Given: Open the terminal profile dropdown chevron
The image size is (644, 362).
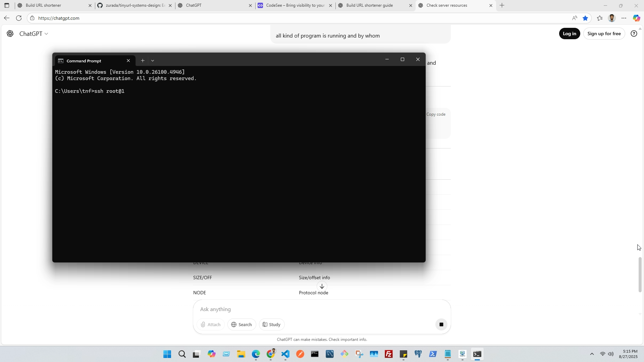Looking at the screenshot, I should [153, 61].
